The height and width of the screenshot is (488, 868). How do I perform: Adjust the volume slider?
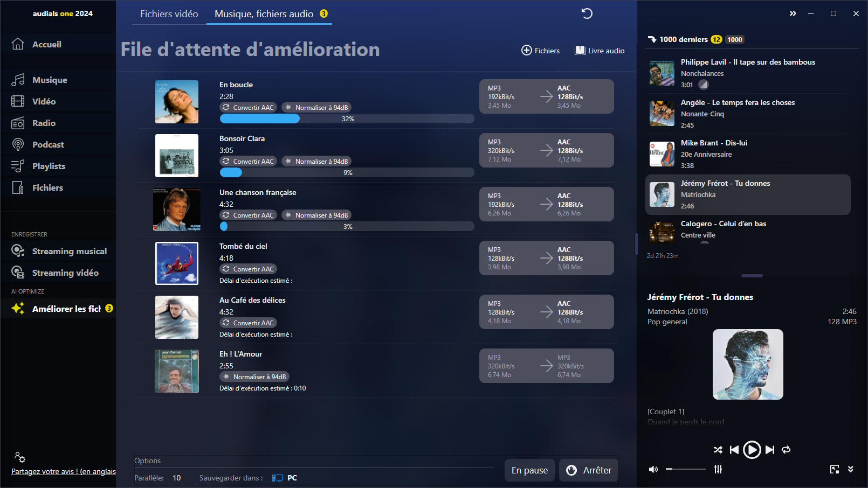click(x=685, y=469)
